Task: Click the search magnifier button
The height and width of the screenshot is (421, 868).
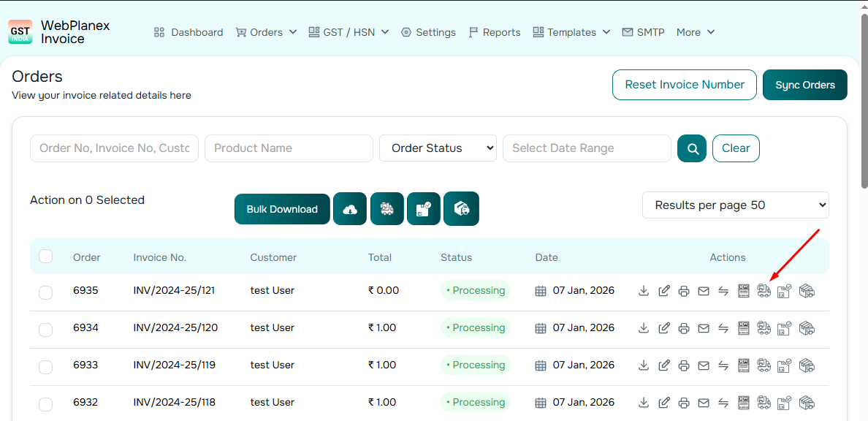Action: click(692, 148)
